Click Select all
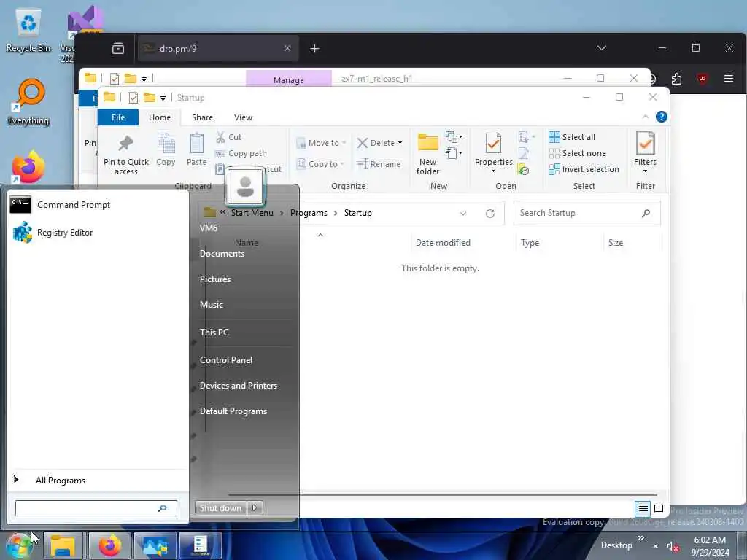Screen dimensions: 747x560 pyautogui.click(x=572, y=137)
